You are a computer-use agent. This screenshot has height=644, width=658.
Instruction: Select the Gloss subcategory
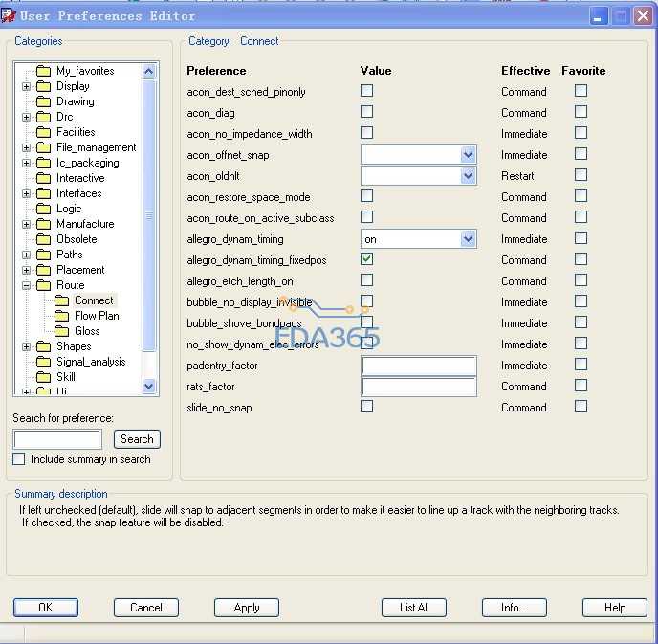click(x=87, y=331)
